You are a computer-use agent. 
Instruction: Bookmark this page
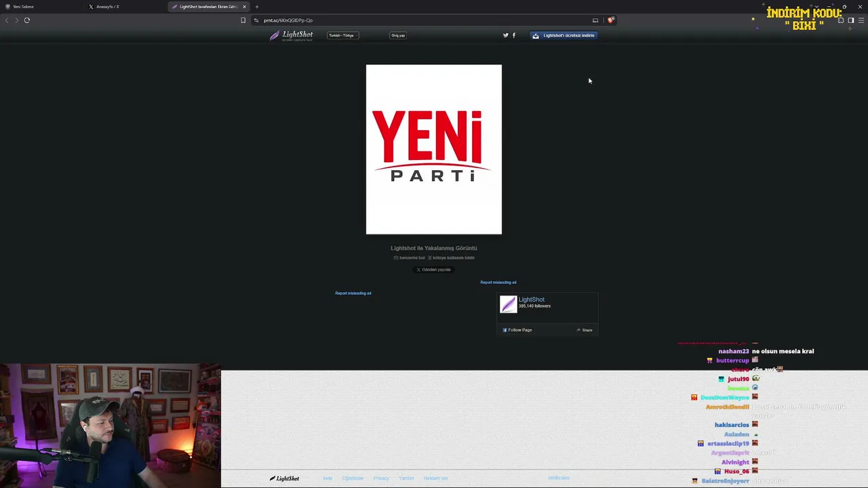(x=243, y=20)
